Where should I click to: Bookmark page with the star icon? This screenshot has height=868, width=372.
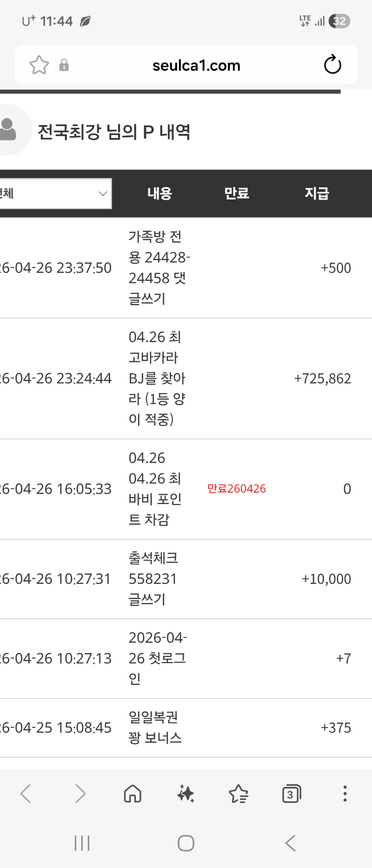coord(39,65)
